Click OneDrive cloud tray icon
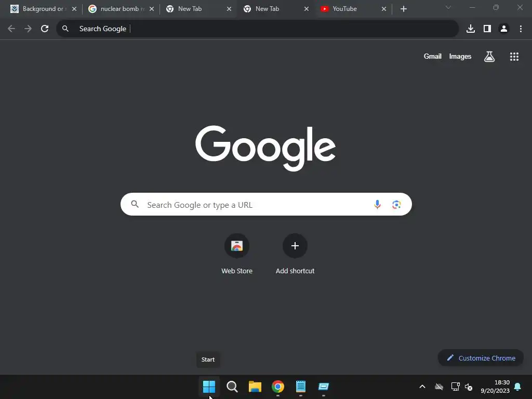Image resolution: width=532 pixels, height=399 pixels. 439,387
